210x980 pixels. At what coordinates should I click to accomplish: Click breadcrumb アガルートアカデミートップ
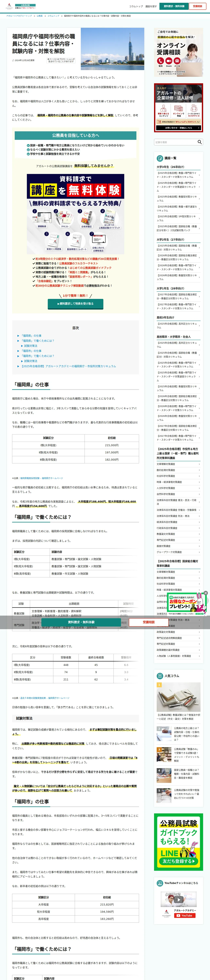[x=19, y=16]
